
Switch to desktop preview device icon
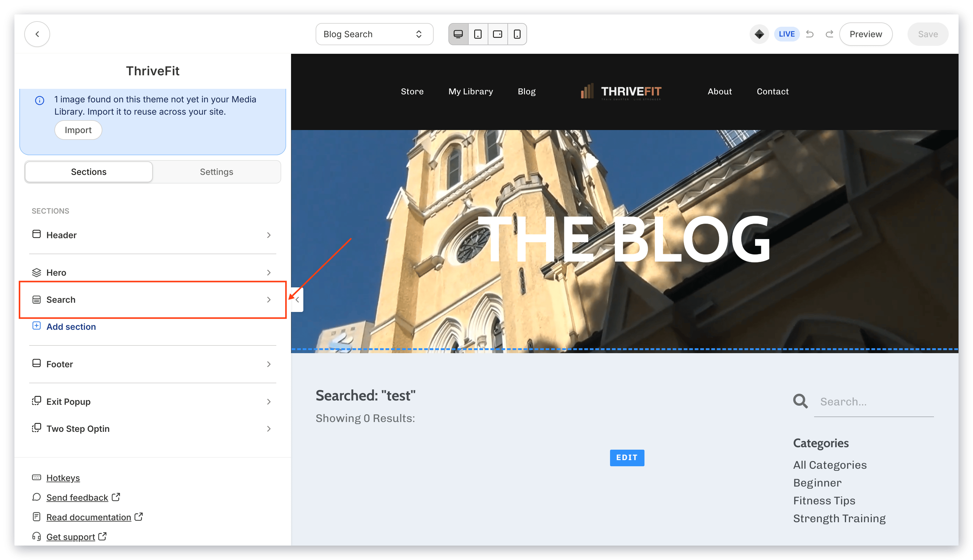(x=458, y=34)
